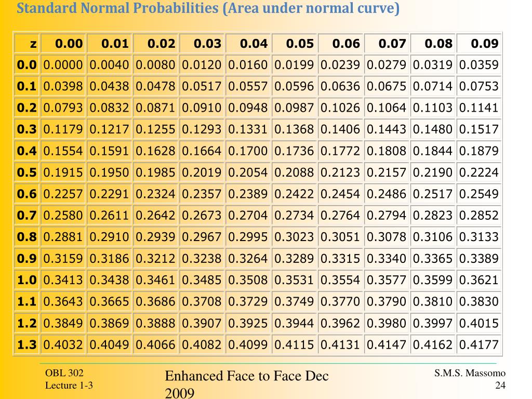Click row label 0.0
The height and width of the screenshot is (399, 532).
coord(27,65)
